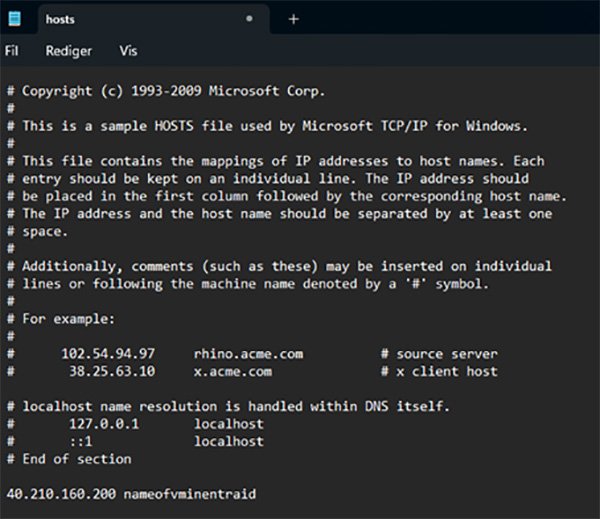Select the hosts tab
600x519 pixels.
point(60,19)
